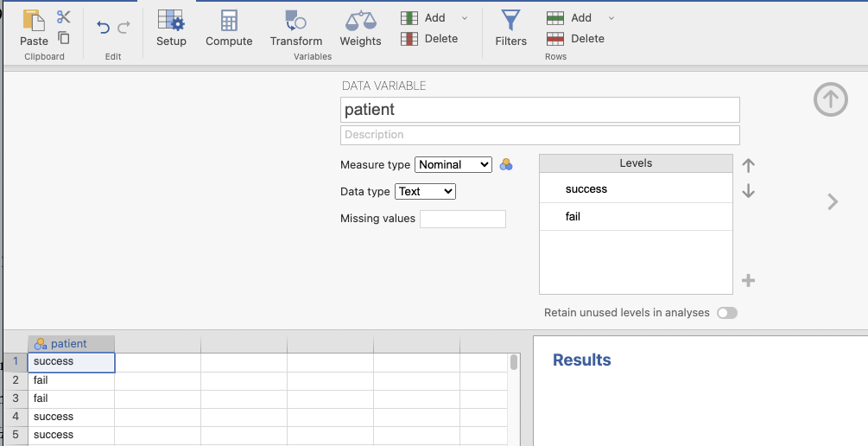Click Delete in the Variables group
Image resolution: width=868 pixels, height=446 pixels.
pos(430,39)
